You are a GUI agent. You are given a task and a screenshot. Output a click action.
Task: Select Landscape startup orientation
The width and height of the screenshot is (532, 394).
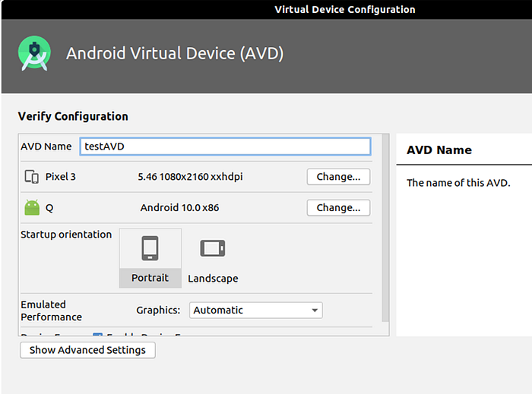(x=213, y=258)
